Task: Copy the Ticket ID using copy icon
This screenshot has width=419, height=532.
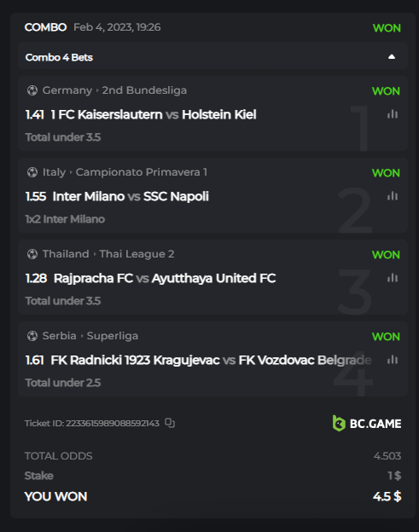Action: (170, 423)
